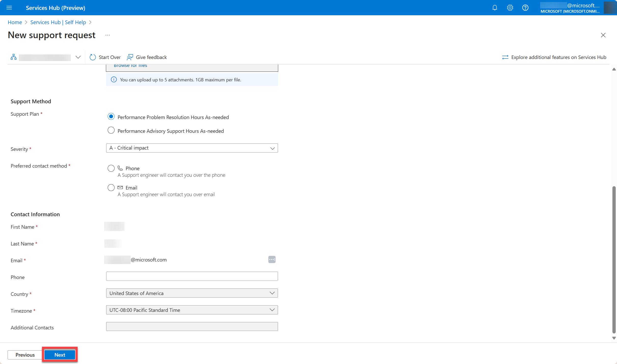Click the Phone input field
Viewport: 617px width, 364px height.
192,276
